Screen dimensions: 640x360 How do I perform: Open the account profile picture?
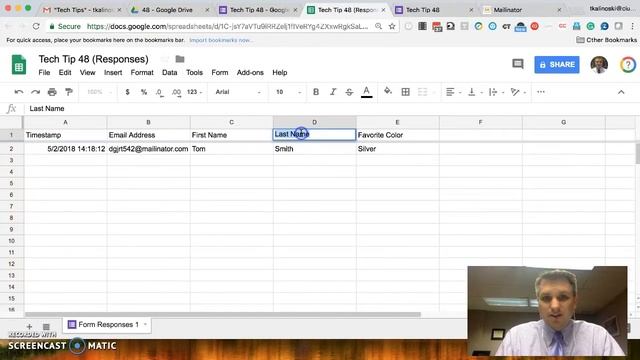pyautogui.click(x=599, y=64)
